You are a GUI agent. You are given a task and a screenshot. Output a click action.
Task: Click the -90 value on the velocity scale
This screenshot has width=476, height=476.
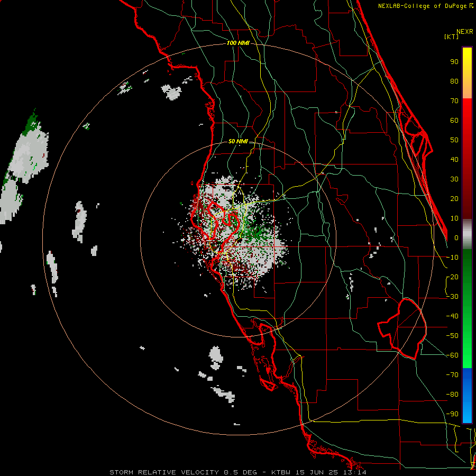pyautogui.click(x=452, y=414)
